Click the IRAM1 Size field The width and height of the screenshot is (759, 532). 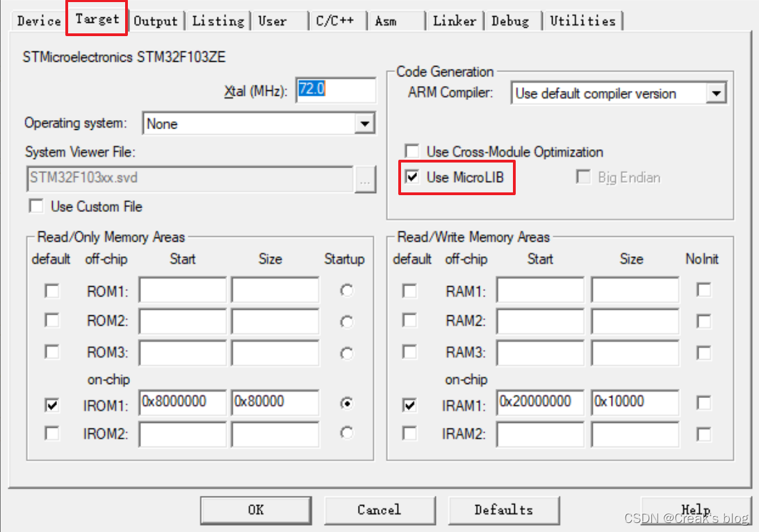coord(635,402)
